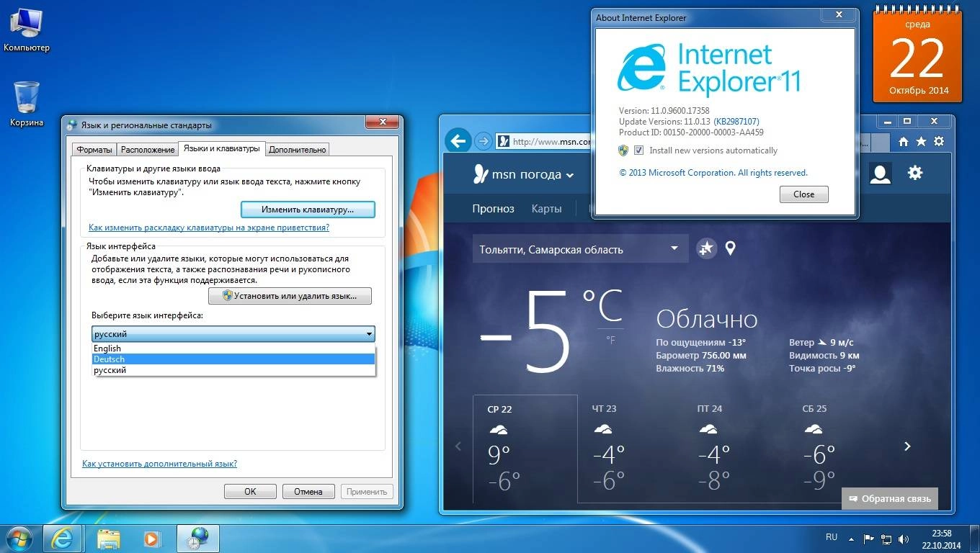Image resolution: width=980 pixels, height=553 pixels.
Task: Click the Internet Explorer 11 logo
Action: [x=709, y=68]
